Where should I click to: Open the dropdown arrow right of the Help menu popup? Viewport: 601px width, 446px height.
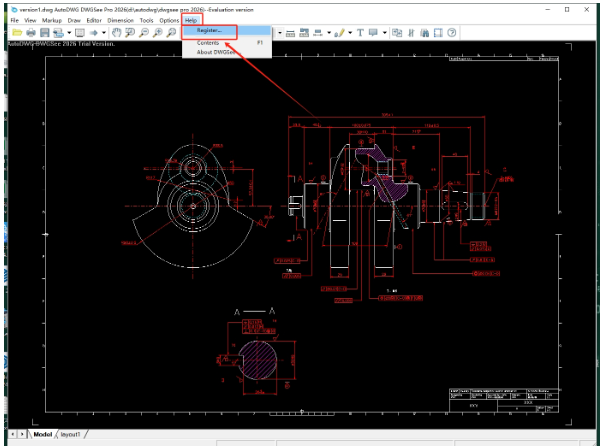[x=280, y=33]
